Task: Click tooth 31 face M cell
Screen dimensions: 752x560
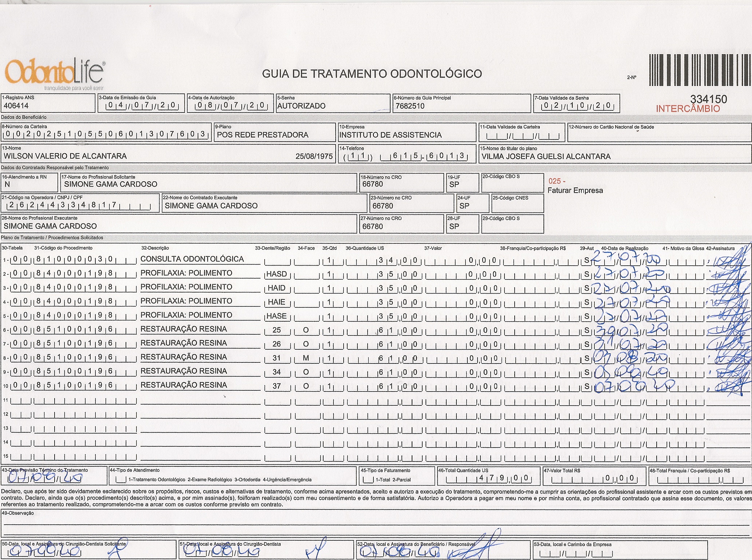Action: (x=306, y=358)
